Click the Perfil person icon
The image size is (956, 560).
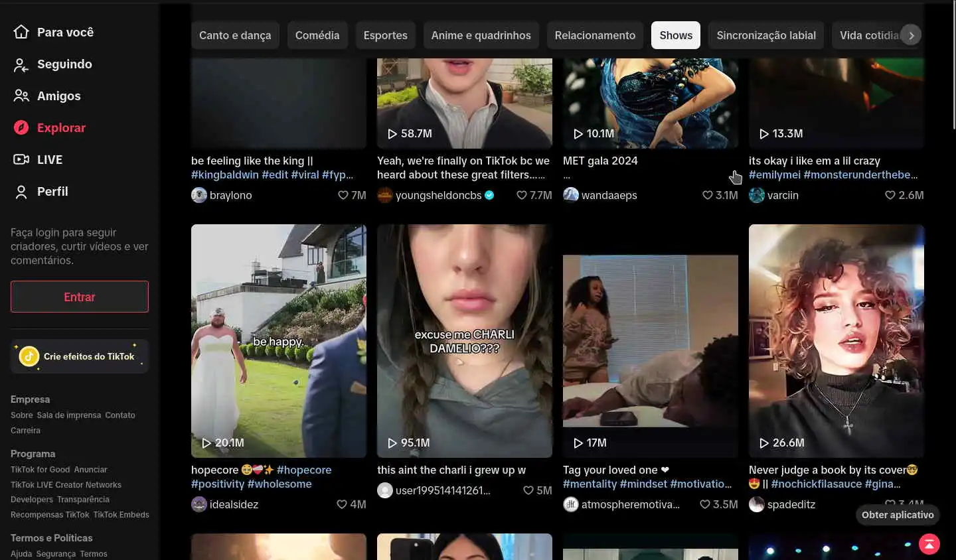click(21, 191)
